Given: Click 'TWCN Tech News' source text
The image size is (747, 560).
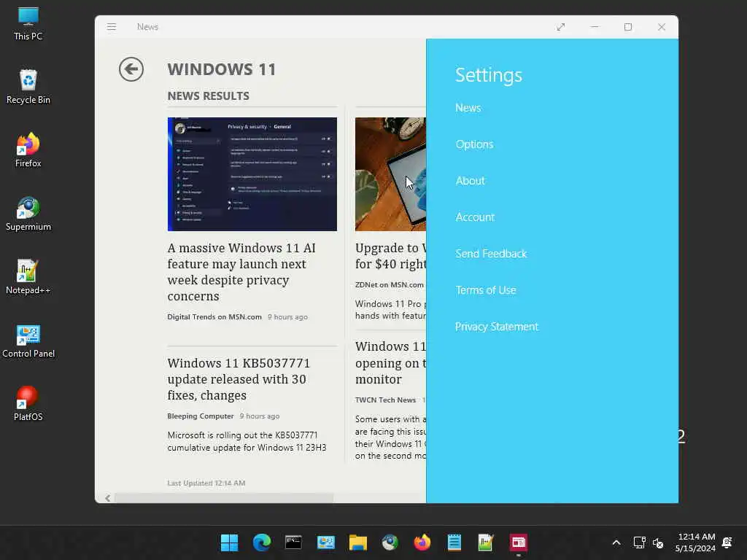Looking at the screenshot, I should 385,400.
